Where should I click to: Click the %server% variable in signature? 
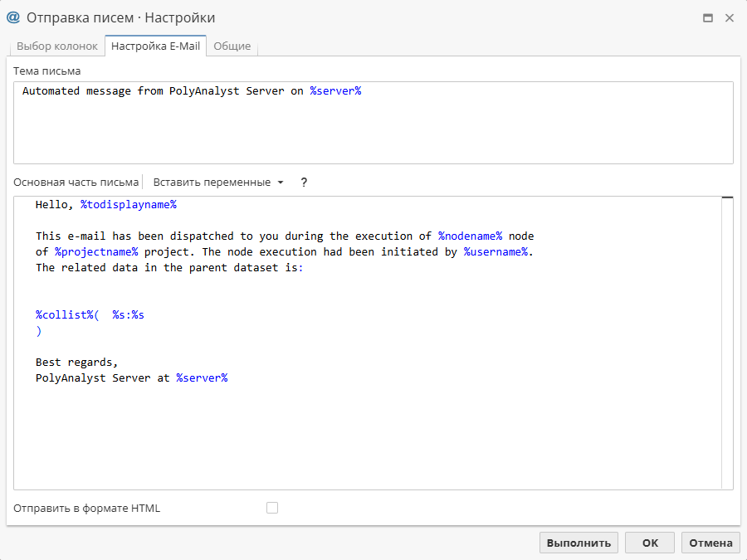(x=202, y=378)
